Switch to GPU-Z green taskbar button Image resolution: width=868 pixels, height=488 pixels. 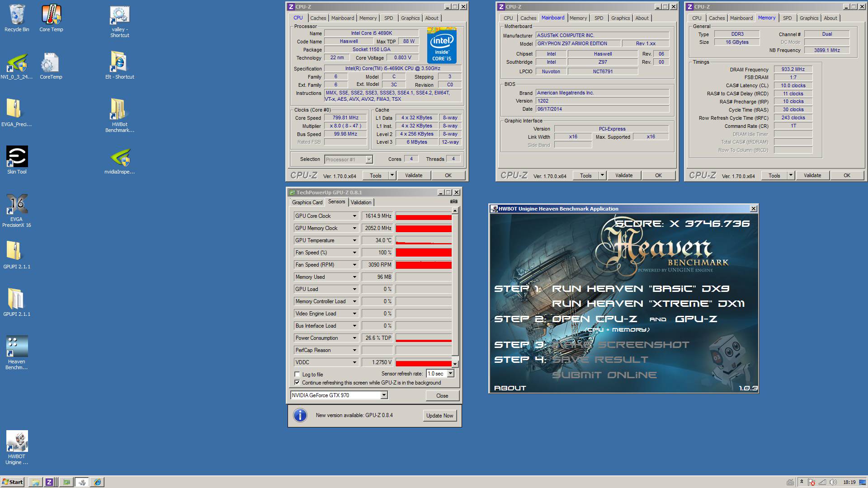click(66, 482)
